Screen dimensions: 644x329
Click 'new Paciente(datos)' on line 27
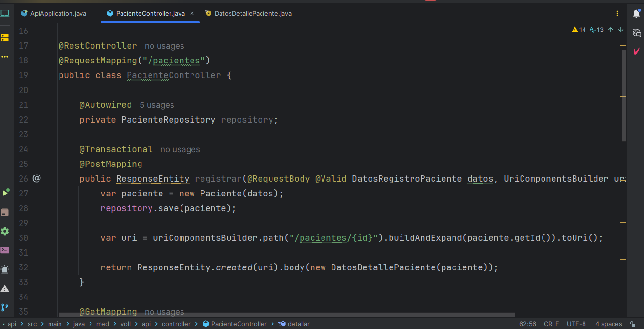(x=229, y=194)
